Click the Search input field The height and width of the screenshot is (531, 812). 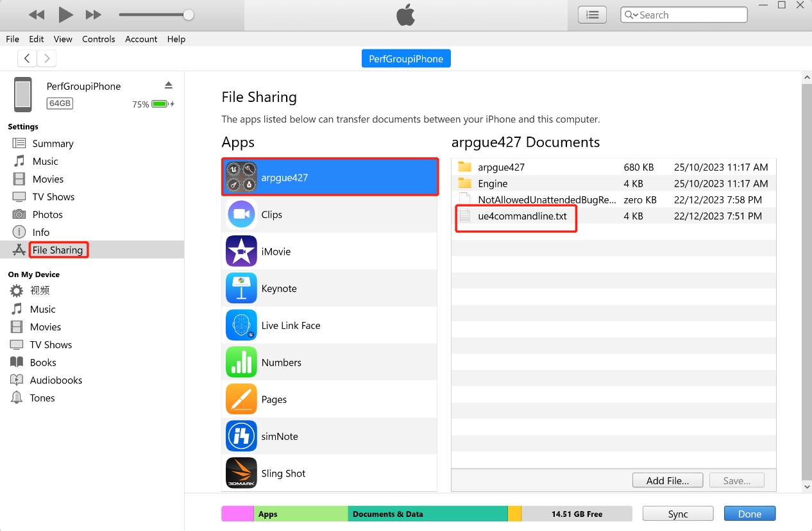point(684,15)
